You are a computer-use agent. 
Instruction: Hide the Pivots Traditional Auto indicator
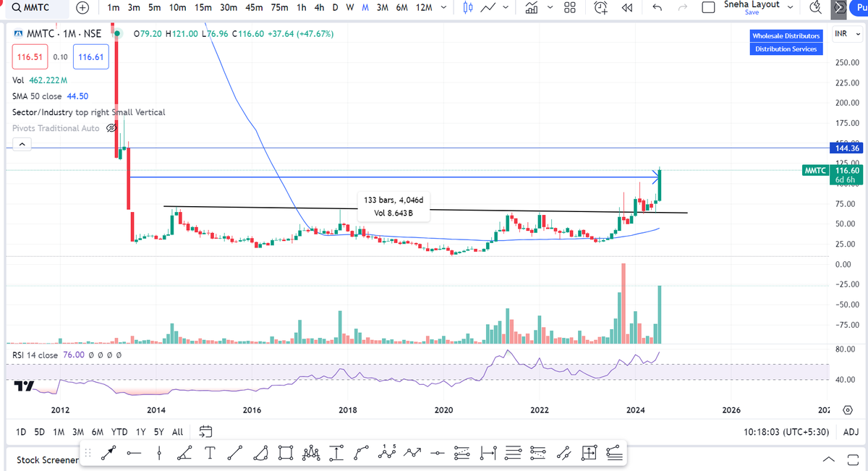[x=111, y=127]
